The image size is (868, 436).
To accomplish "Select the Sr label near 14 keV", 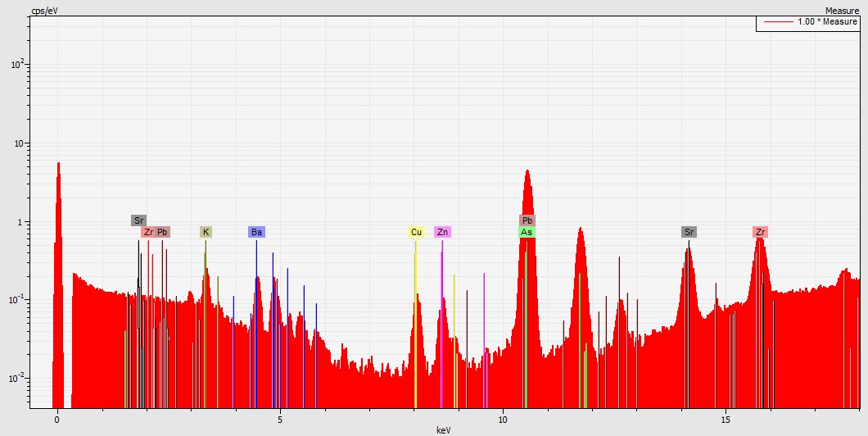I will [689, 232].
